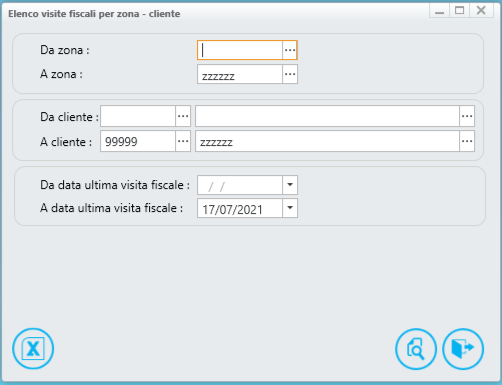Click the A cliente name field zzzzzz
This screenshot has width=502, height=385.
pos(327,141)
